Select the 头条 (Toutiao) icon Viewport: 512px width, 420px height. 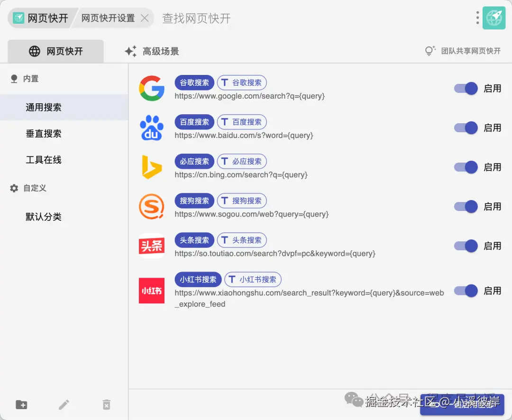pos(151,246)
